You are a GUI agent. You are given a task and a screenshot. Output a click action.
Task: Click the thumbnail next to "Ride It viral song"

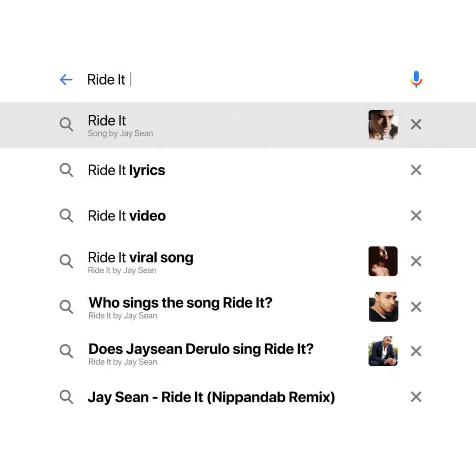pyautogui.click(x=383, y=261)
